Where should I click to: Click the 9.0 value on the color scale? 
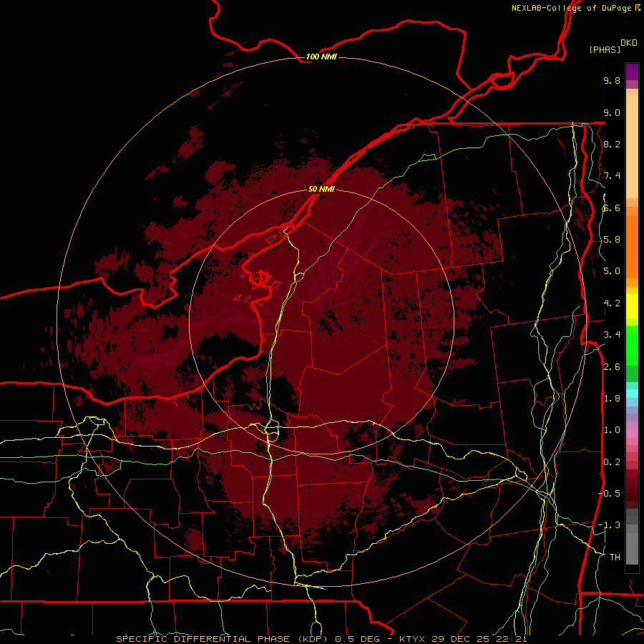[612, 112]
